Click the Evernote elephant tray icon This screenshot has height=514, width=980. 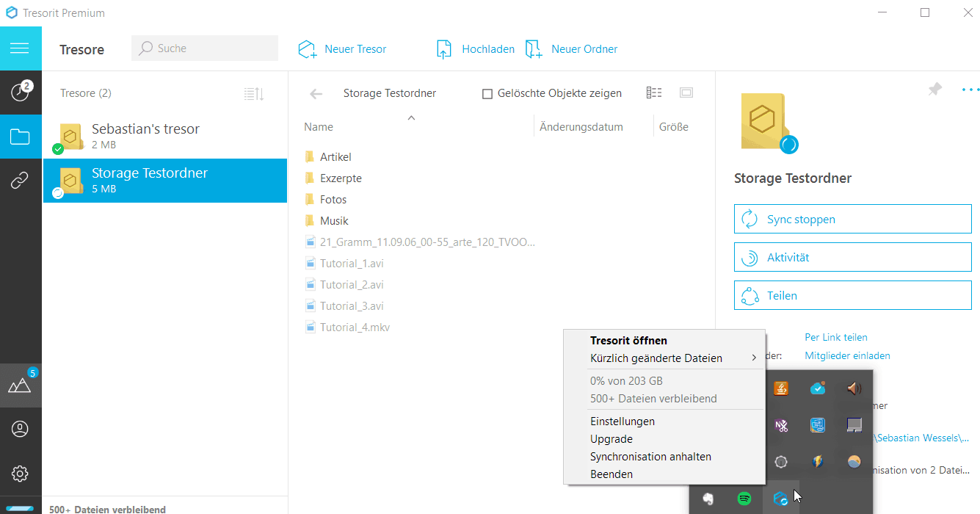coord(708,499)
